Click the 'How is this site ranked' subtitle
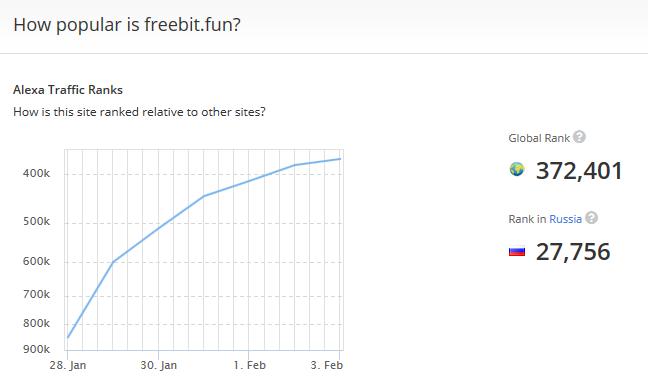Screen dimensions: 648x388 [139, 112]
